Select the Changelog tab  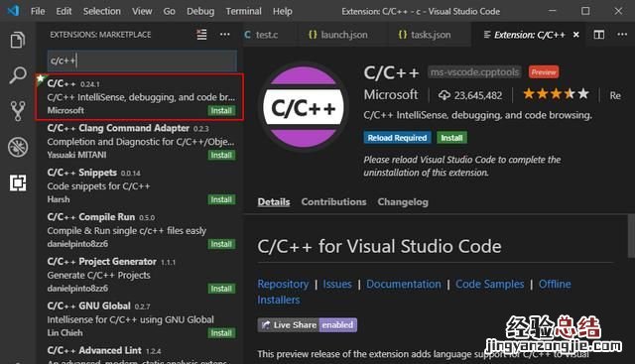click(403, 201)
